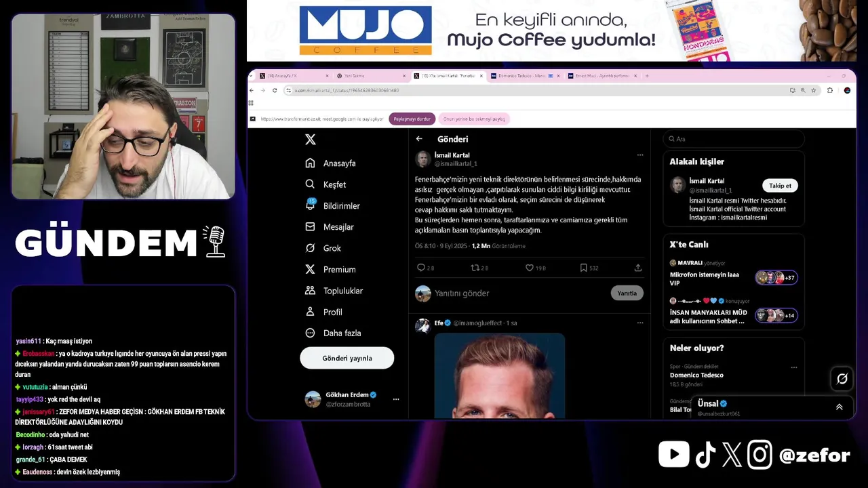Click the @ismailkartal_1 handle in Alakalı kişiler
The image size is (868, 488).
pyautogui.click(x=710, y=190)
